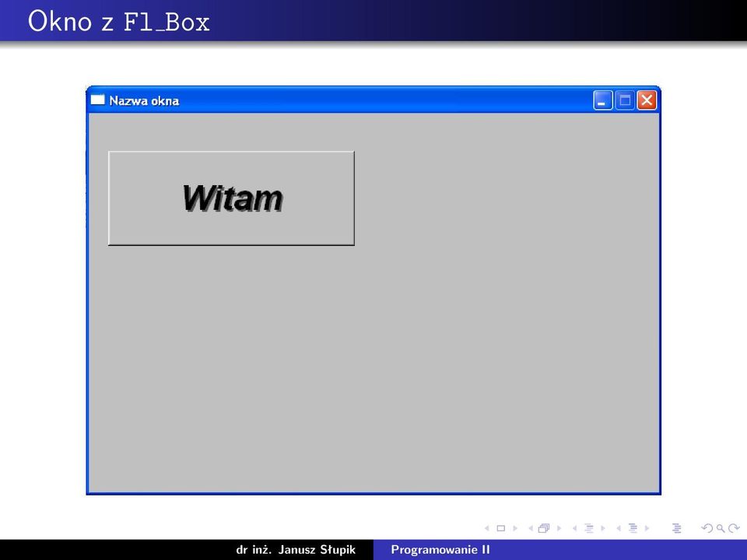
Task: Click the previous subsection arrow
Action: 574,528
